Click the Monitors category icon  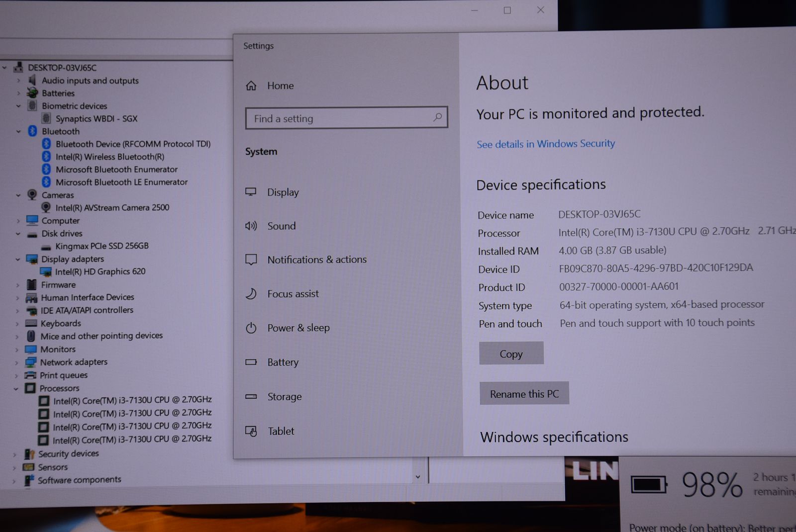click(x=31, y=349)
